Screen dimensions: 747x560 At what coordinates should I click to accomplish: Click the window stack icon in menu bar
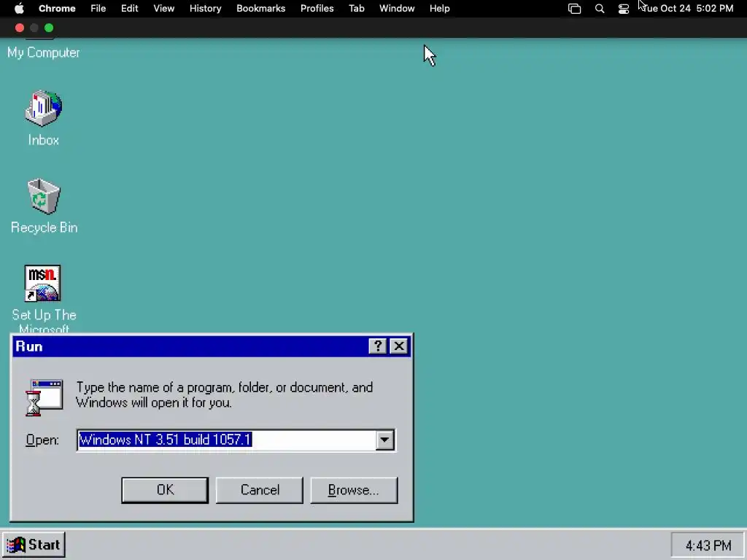[x=575, y=9]
